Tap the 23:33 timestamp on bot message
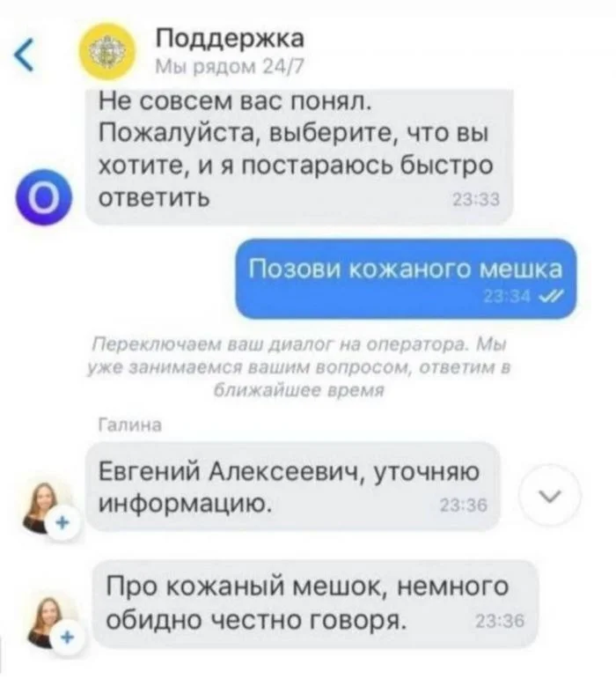The height and width of the screenshot is (694, 616). (x=476, y=201)
